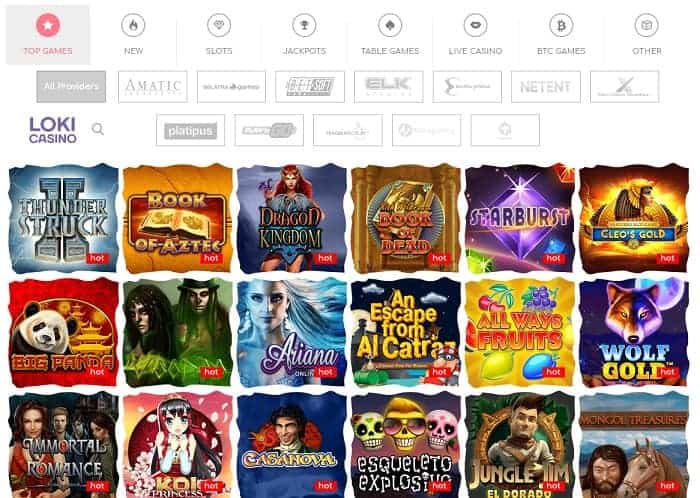Launch the Starburst game thumbnail
Screen dimensions: 700x498
520,219
